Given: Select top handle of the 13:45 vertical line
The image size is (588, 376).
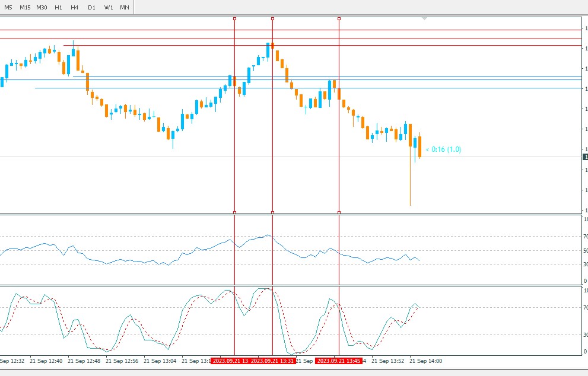Looking at the screenshot, I should point(339,18).
